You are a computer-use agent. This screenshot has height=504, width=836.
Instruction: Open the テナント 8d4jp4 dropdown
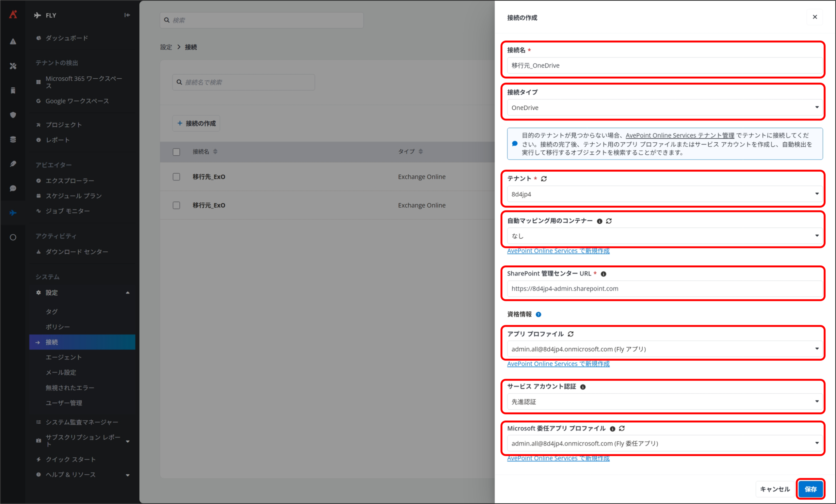pyautogui.click(x=664, y=194)
